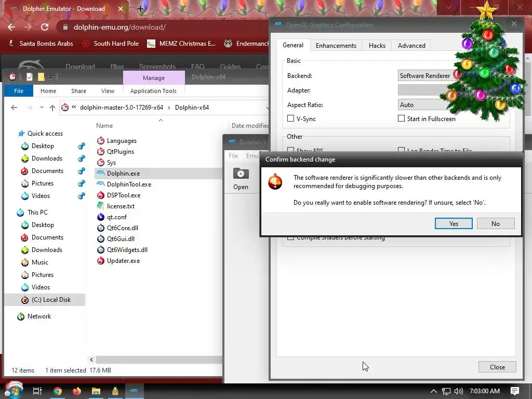Screen dimensions: 532x399
Task: Open the File tab in File Explorer
Action: tap(19, 91)
